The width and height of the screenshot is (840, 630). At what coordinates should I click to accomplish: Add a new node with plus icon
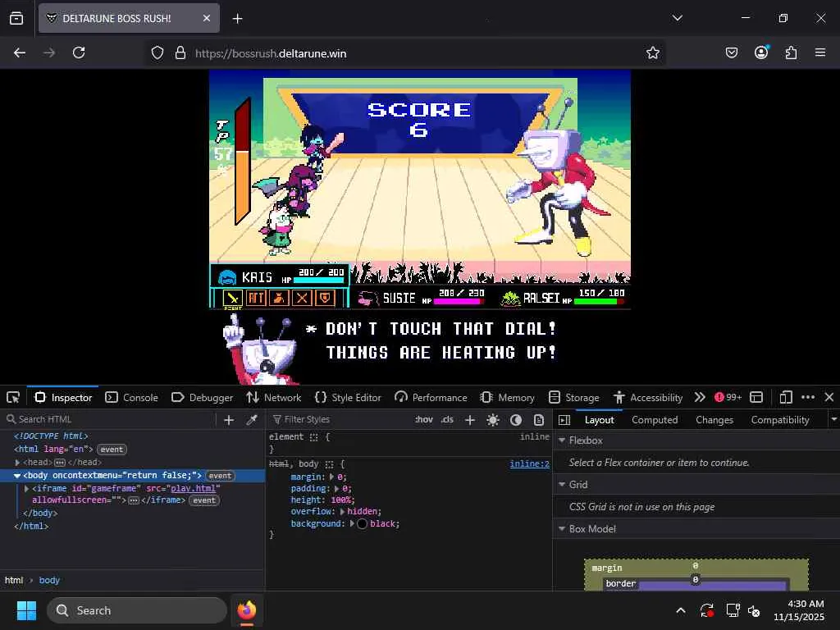coord(229,420)
